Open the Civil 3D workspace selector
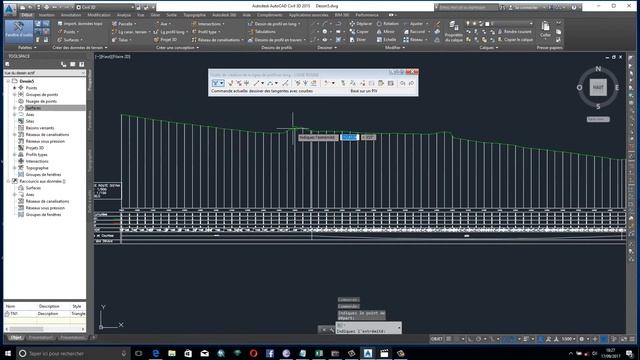This screenshot has width=640, height=360. (x=105, y=7)
